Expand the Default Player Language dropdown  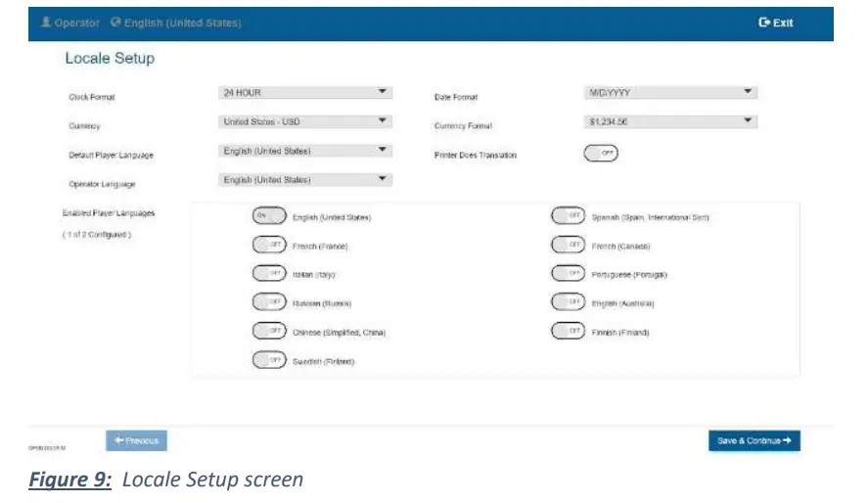(x=305, y=152)
